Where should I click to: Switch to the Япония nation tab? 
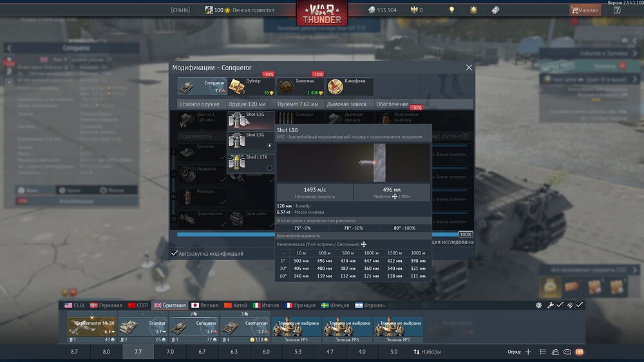click(205, 305)
